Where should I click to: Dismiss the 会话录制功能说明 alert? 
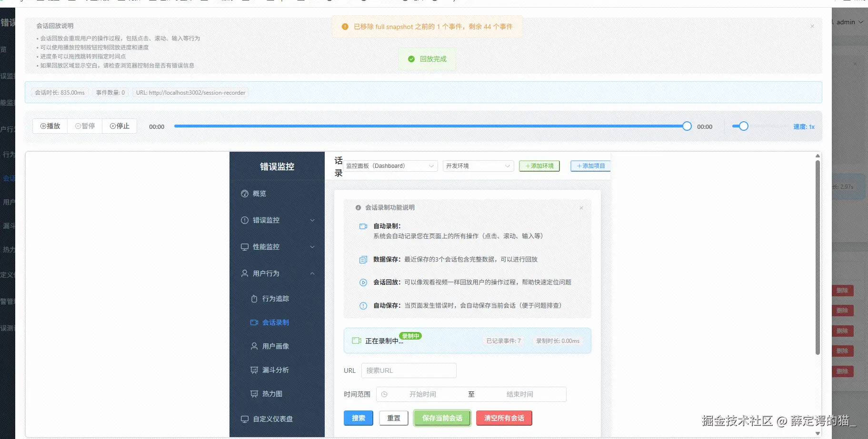(581, 208)
